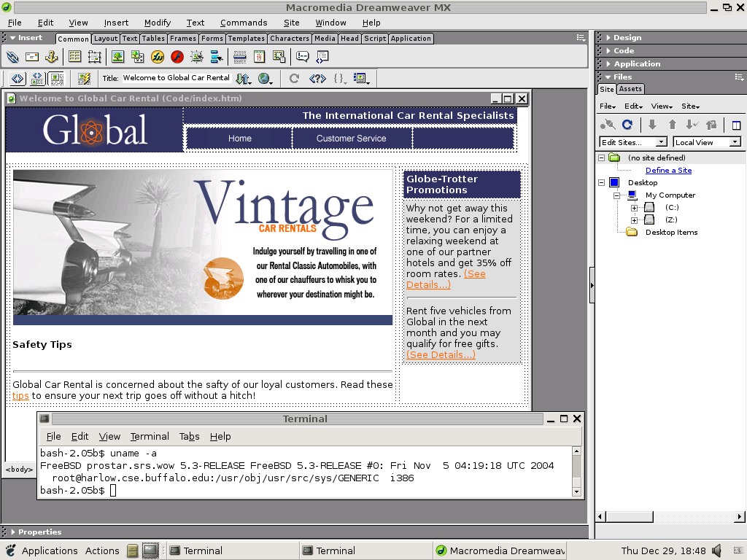Click the Put Files up arrow
The width and height of the screenshot is (747, 560).
[x=672, y=125]
